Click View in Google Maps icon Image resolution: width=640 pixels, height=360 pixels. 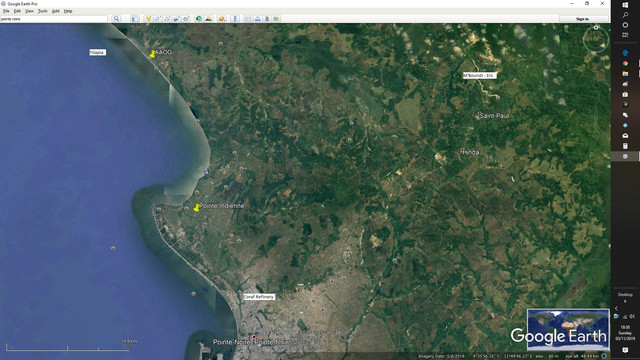pos(276,19)
